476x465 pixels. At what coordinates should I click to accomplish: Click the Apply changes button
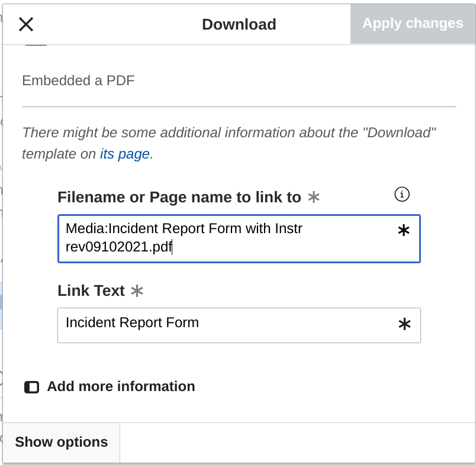413,24
